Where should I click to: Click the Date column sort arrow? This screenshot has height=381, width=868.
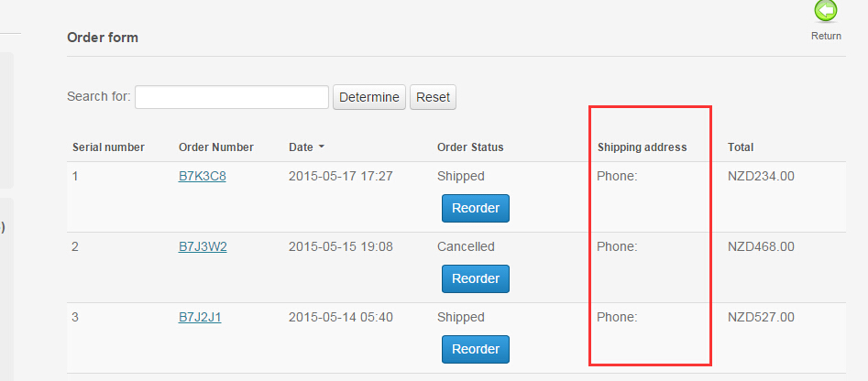point(322,147)
